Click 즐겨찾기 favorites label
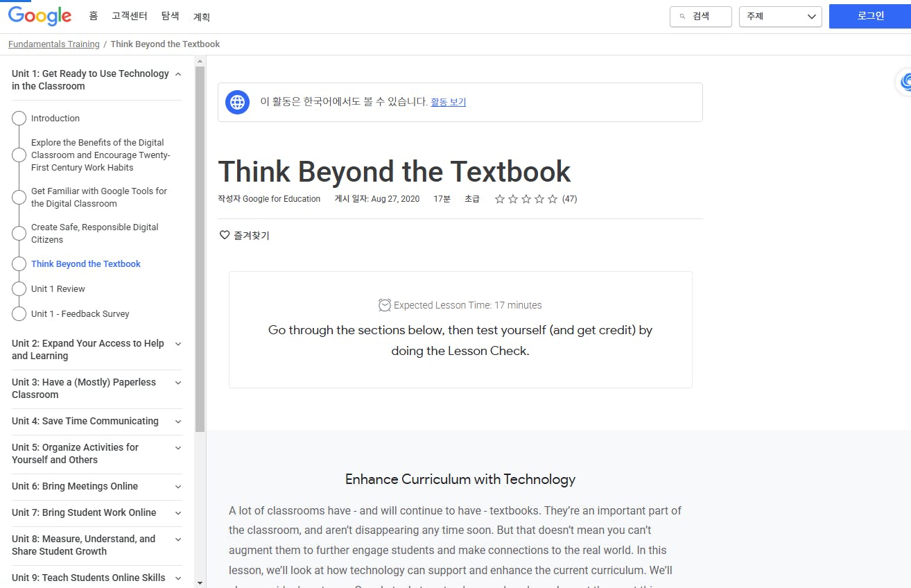The height and width of the screenshot is (588, 911). point(252,236)
